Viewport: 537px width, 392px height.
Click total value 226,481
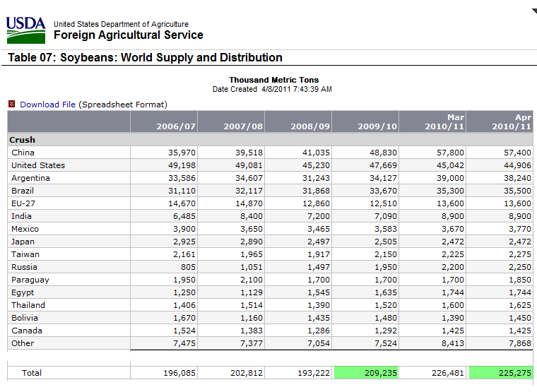click(x=448, y=373)
